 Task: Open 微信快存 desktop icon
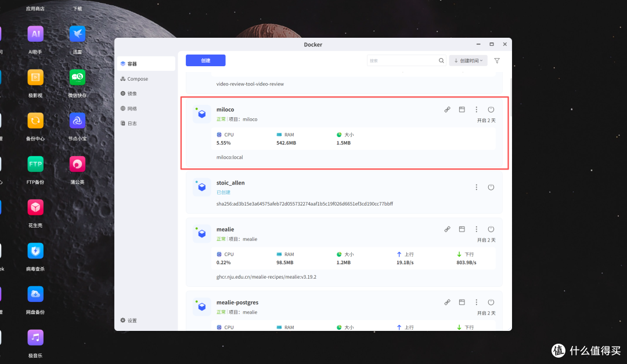click(77, 77)
